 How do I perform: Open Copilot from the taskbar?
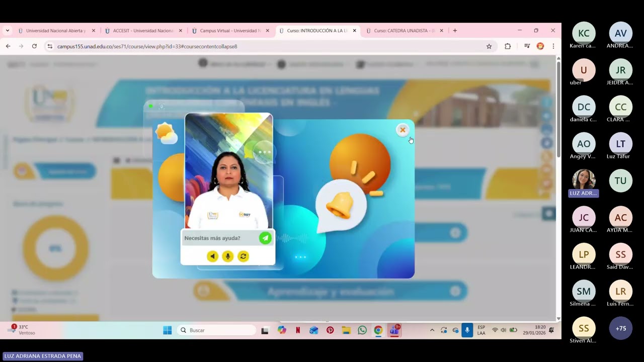click(282, 330)
